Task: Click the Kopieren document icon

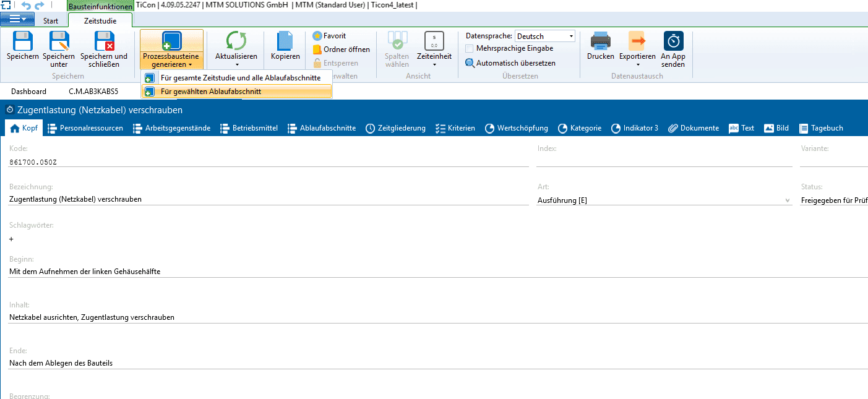Action: pos(285,42)
